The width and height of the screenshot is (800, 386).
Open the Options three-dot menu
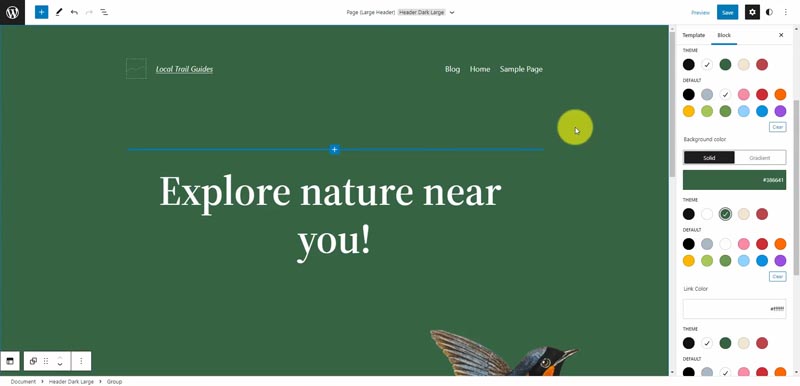point(786,12)
